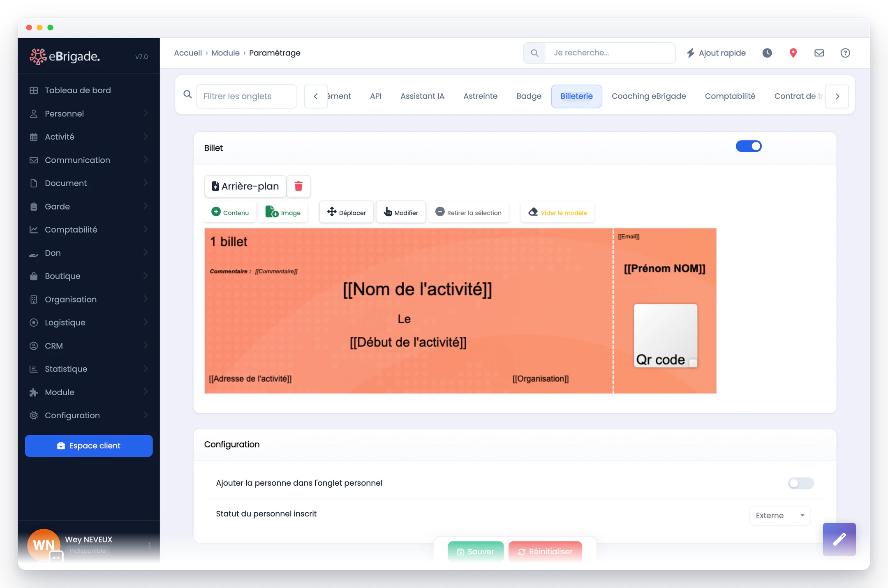Switch to the Coaching eBrigade tab
The image size is (888, 588).
(648, 96)
